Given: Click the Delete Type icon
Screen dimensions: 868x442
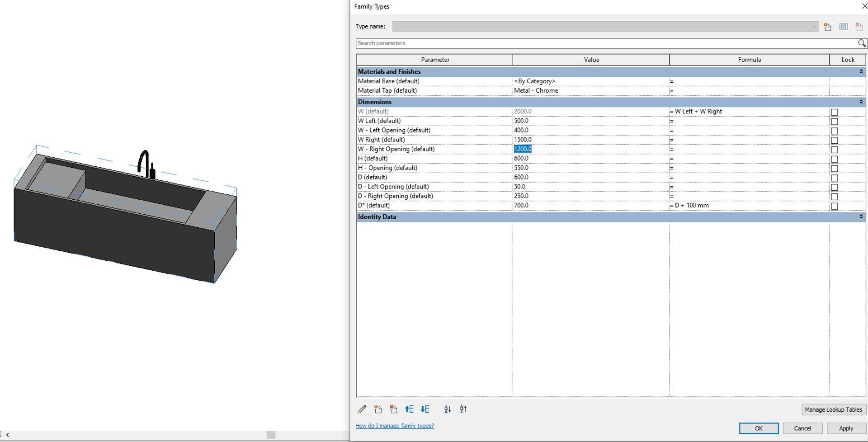Looking at the screenshot, I should pos(859,27).
